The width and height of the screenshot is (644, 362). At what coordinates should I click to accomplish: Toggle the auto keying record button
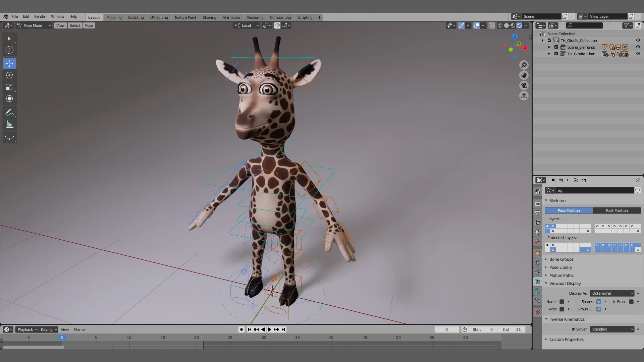241,329
